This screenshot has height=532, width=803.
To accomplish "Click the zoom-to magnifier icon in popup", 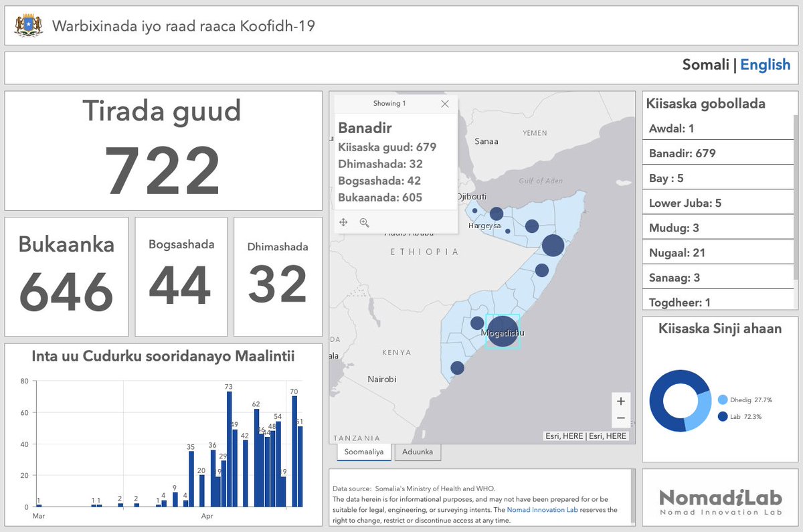I will click(x=364, y=222).
